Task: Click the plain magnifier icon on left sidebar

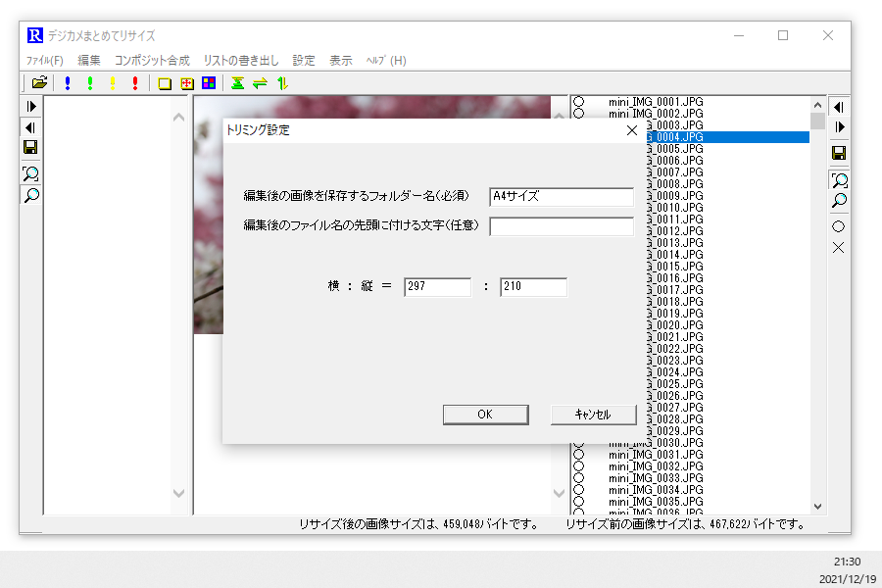Action: click(x=31, y=195)
